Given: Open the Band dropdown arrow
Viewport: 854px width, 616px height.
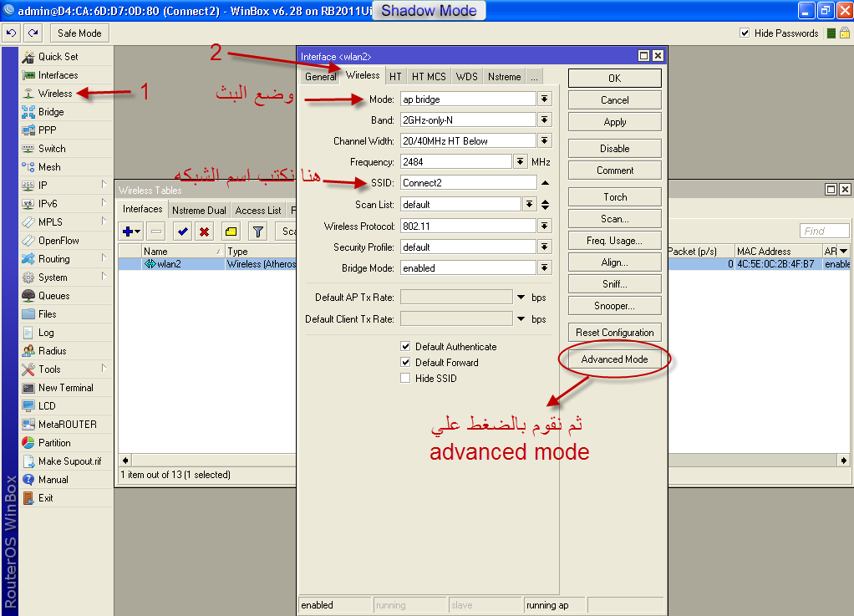Looking at the screenshot, I should pos(545,120).
